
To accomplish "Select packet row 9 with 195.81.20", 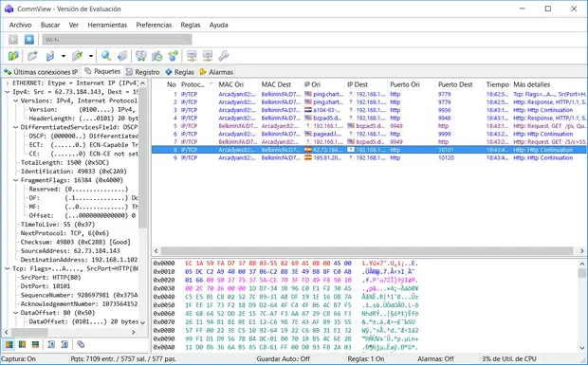I will 369,157.
